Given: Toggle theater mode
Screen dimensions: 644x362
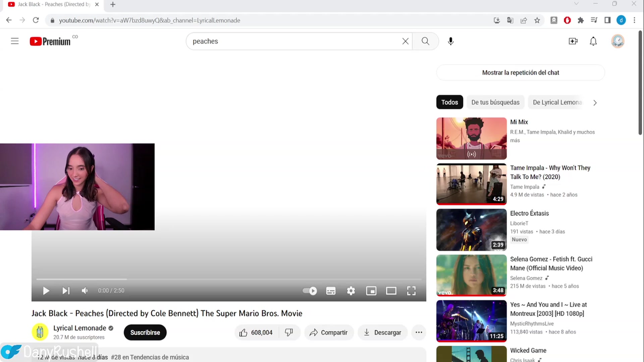Looking at the screenshot, I should 391,291.
